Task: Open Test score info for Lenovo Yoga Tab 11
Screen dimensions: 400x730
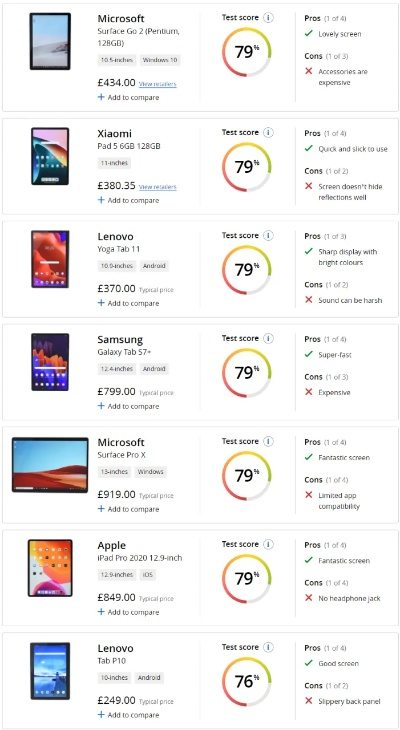Action: [268, 236]
